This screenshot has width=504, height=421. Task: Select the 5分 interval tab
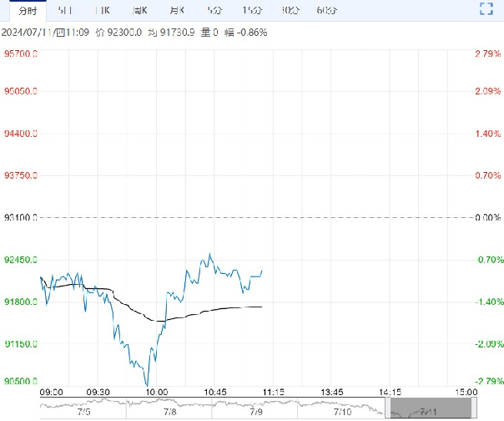(x=214, y=11)
